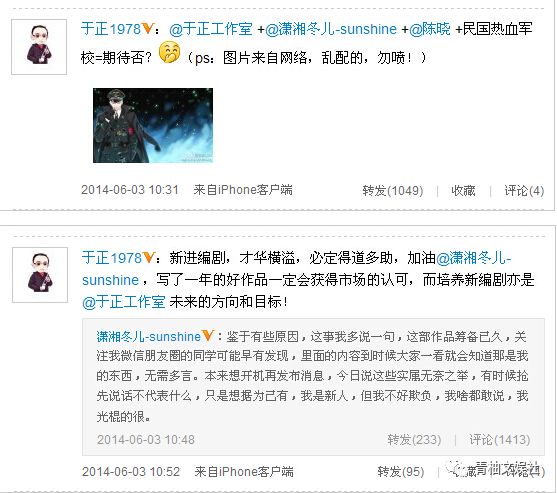
Task: Open quoted author 潇湘冬儿-sunshine profile
Action: click(x=148, y=336)
